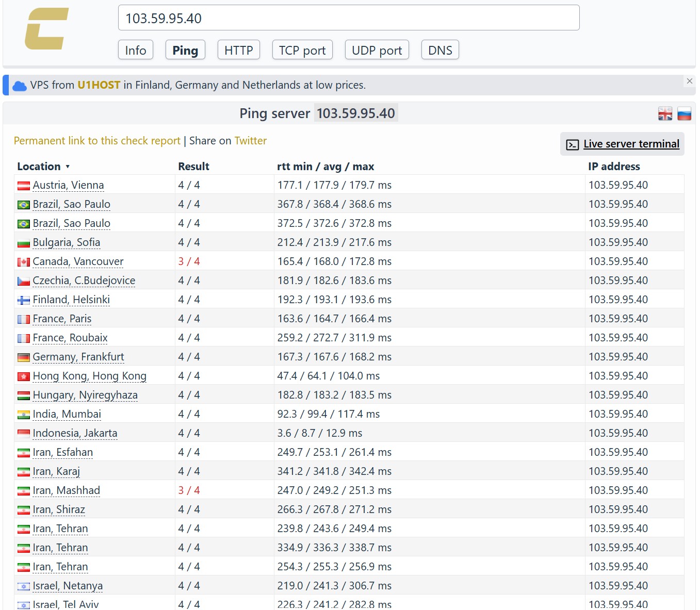
Task: Click the Czechia flag icon
Action: coord(24,282)
